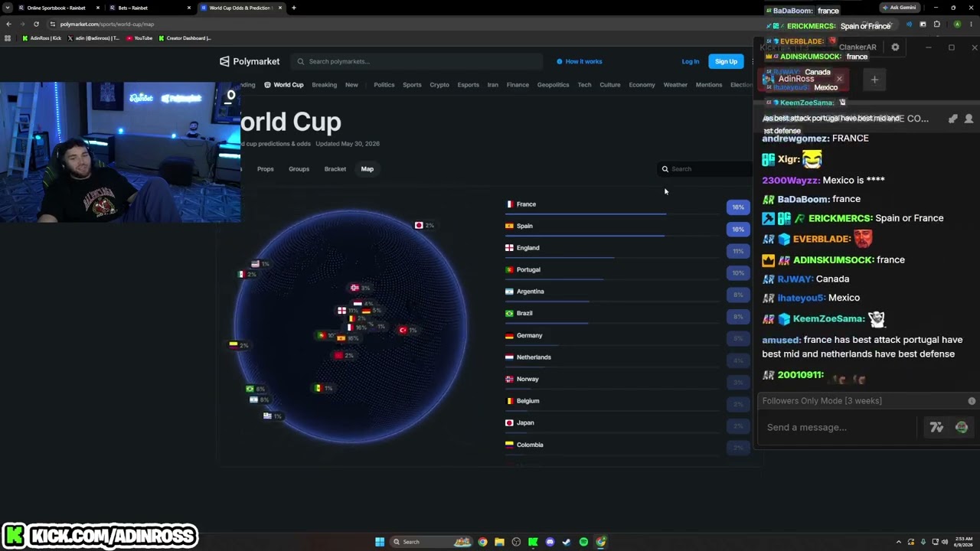The height and width of the screenshot is (551, 980).
Task: Click Portugal's 10% odds button
Action: [738, 272]
